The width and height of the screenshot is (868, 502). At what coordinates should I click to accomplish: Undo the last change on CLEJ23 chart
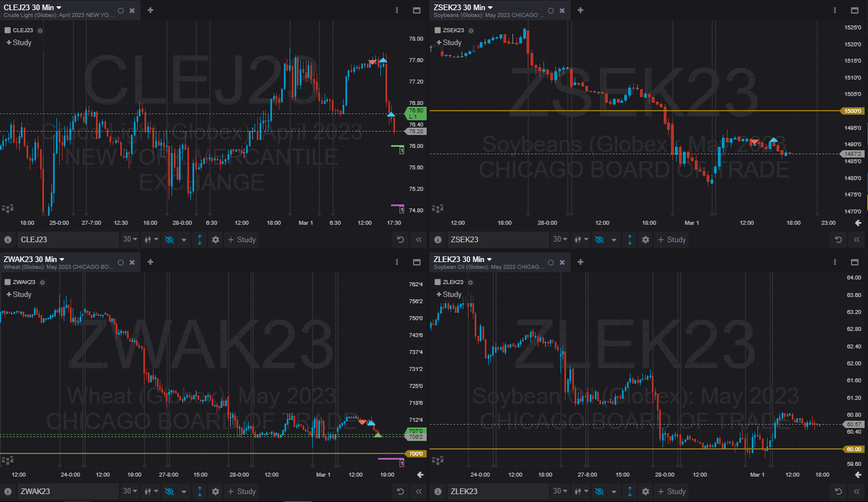pyautogui.click(x=401, y=239)
